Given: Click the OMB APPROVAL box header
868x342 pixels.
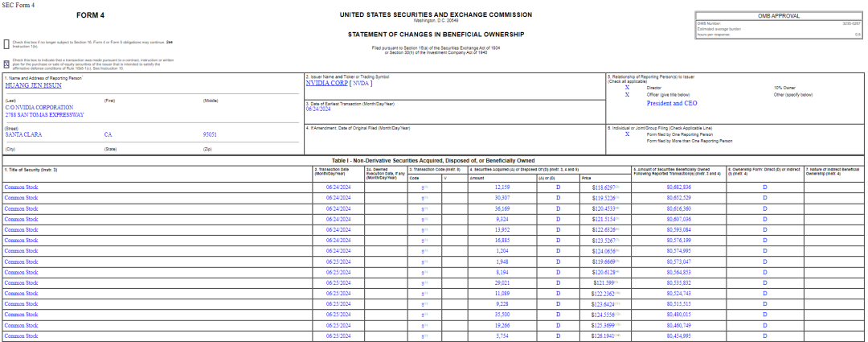Looking at the screenshot, I should (778, 16).
